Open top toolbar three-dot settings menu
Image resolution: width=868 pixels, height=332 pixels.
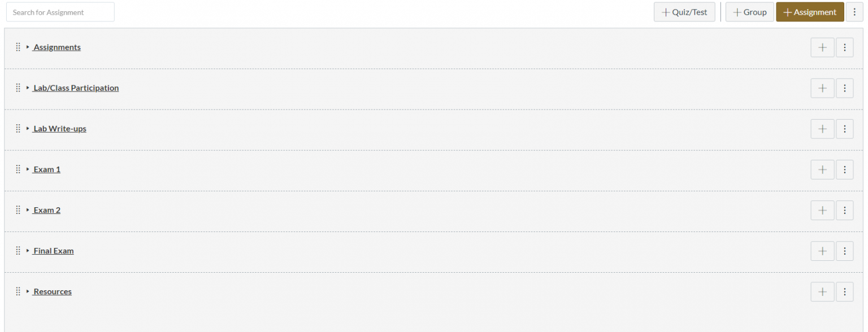point(854,12)
